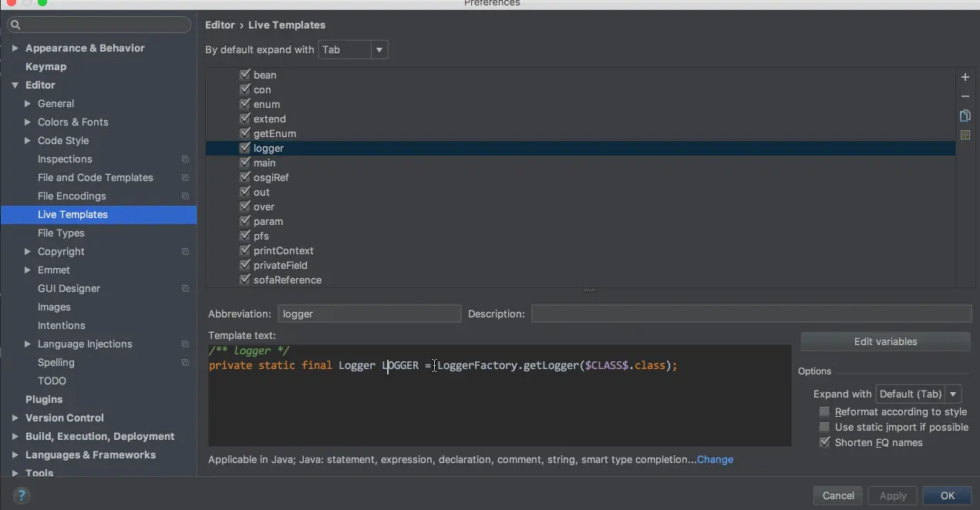Select the main template row
This screenshot has width=980, height=510.
point(581,163)
